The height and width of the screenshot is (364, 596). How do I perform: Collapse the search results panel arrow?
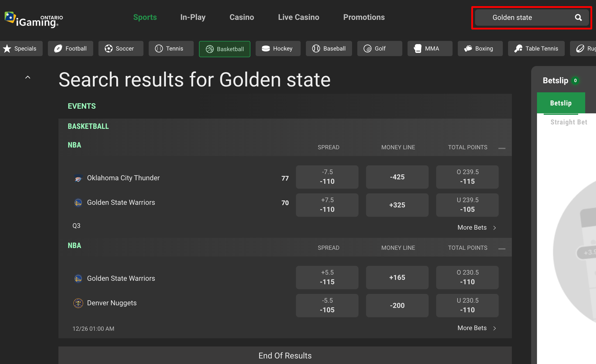pos(28,77)
